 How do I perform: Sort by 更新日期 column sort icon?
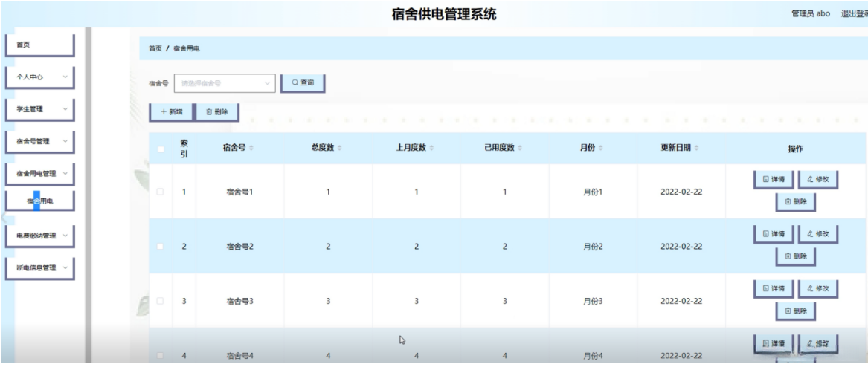(x=696, y=148)
